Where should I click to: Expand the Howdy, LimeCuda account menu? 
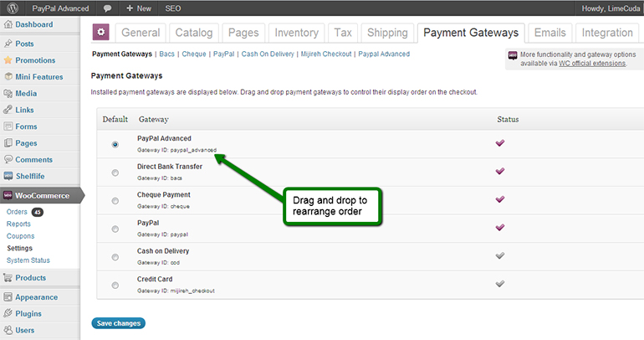tap(609, 8)
